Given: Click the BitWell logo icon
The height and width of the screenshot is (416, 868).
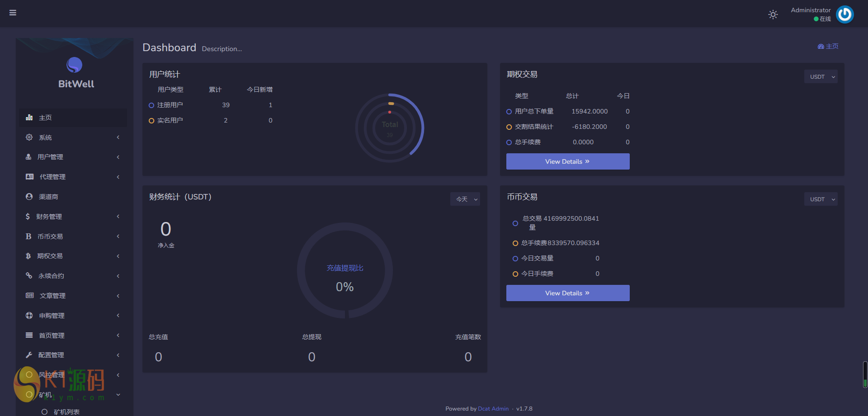Looking at the screenshot, I should pos(75,65).
